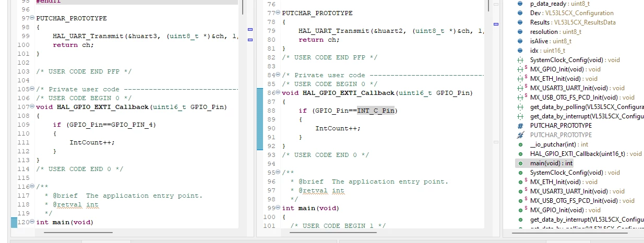
Task: Click the first blue difference marker between editors
Action: click(x=249, y=30)
